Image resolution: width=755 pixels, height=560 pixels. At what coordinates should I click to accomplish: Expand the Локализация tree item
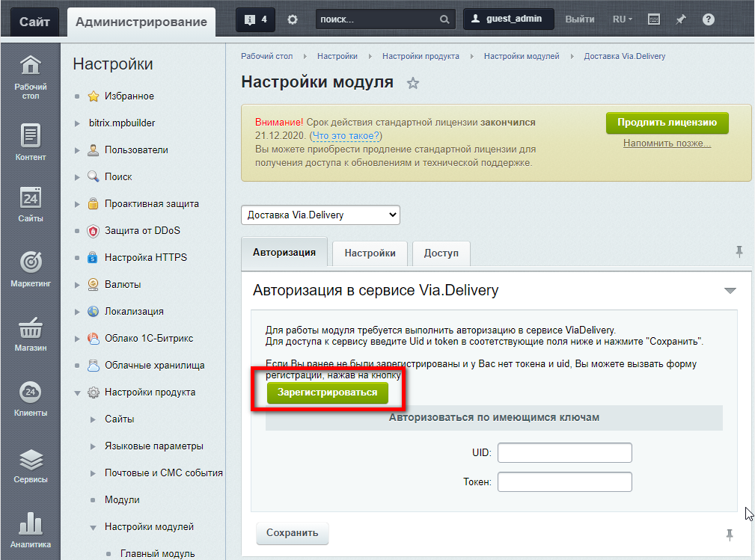coord(77,312)
